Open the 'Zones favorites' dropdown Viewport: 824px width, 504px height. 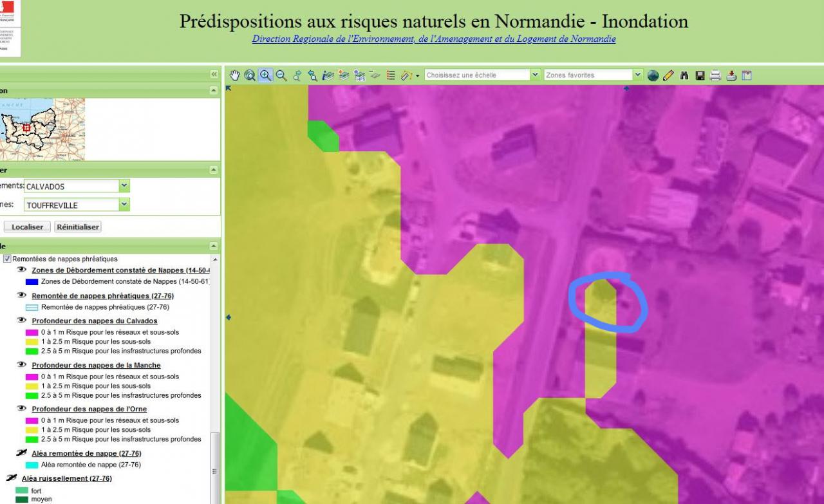[x=638, y=75]
